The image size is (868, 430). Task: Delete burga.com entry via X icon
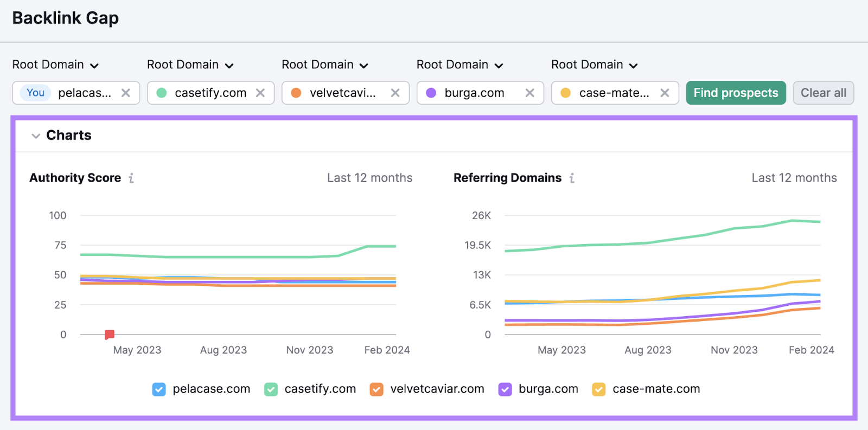530,93
